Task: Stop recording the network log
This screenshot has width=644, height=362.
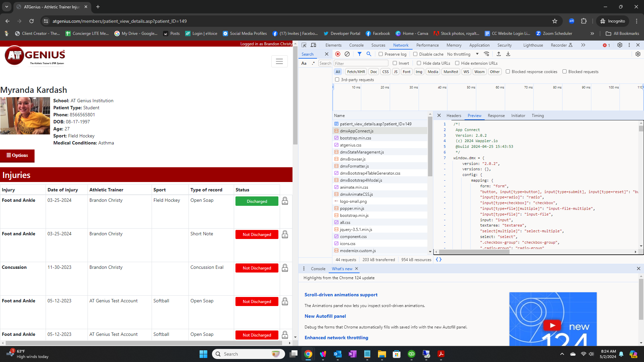Action: tap(338, 54)
